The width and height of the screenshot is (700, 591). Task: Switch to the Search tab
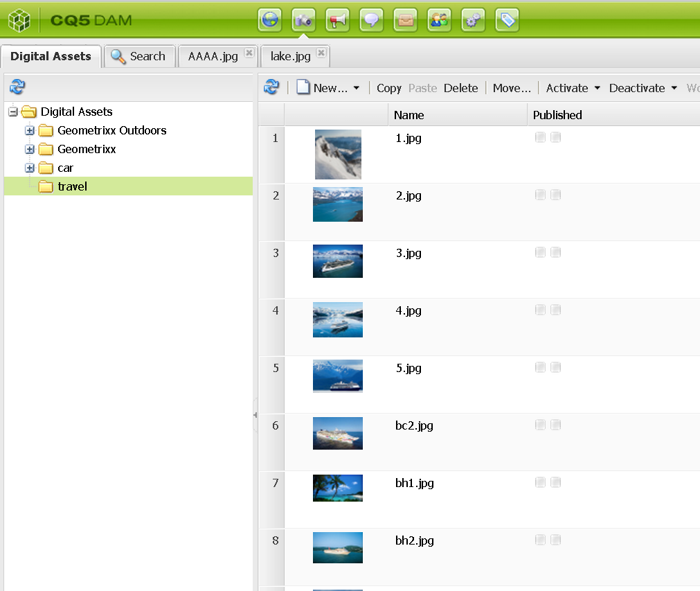[x=139, y=56]
